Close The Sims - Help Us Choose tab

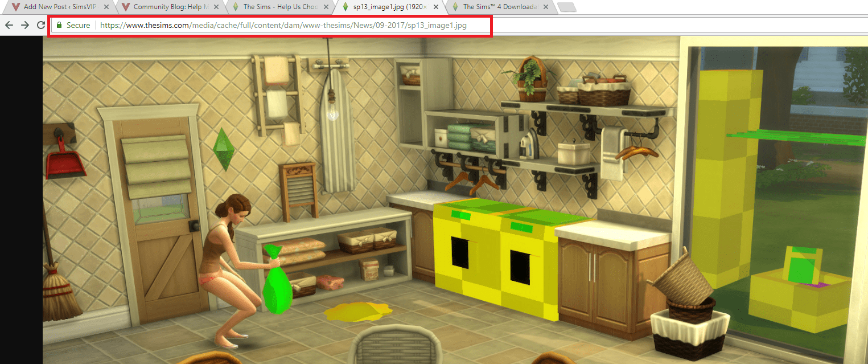[326, 7]
